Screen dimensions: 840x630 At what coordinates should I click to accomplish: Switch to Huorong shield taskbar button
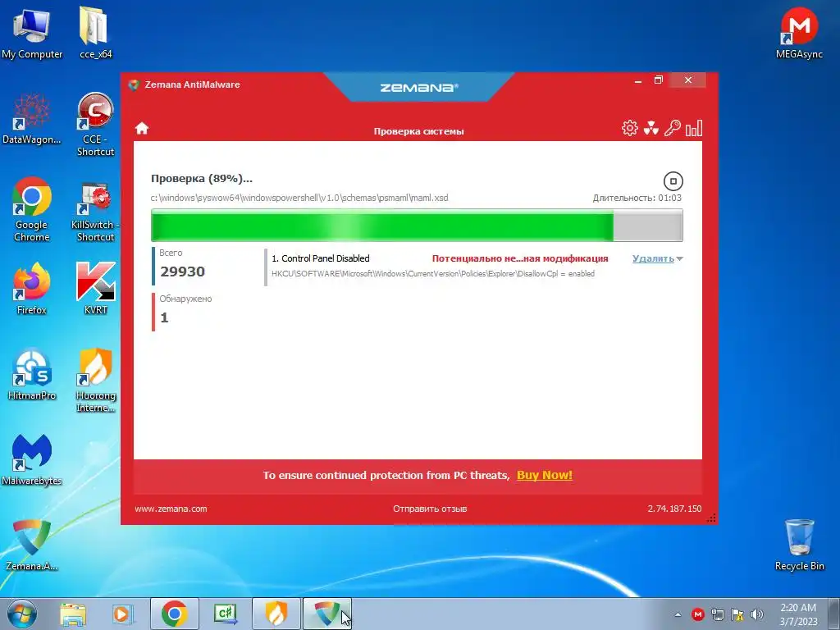tap(276, 614)
